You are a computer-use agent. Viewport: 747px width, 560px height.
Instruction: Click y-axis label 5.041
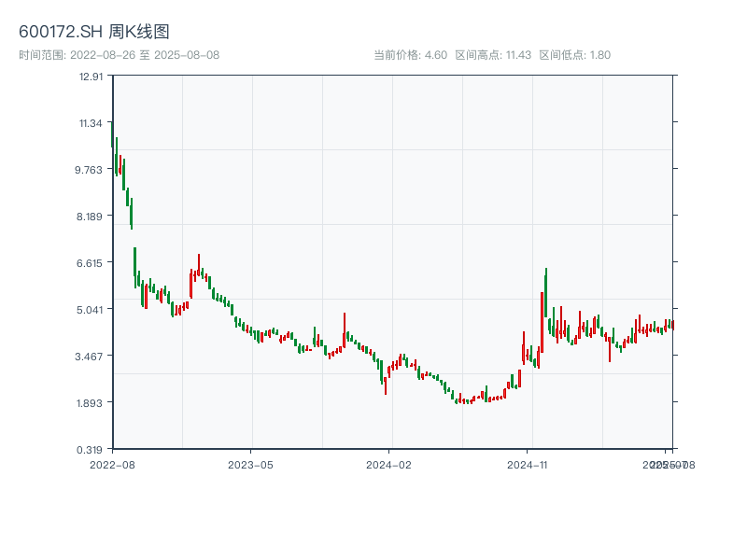[89, 310]
